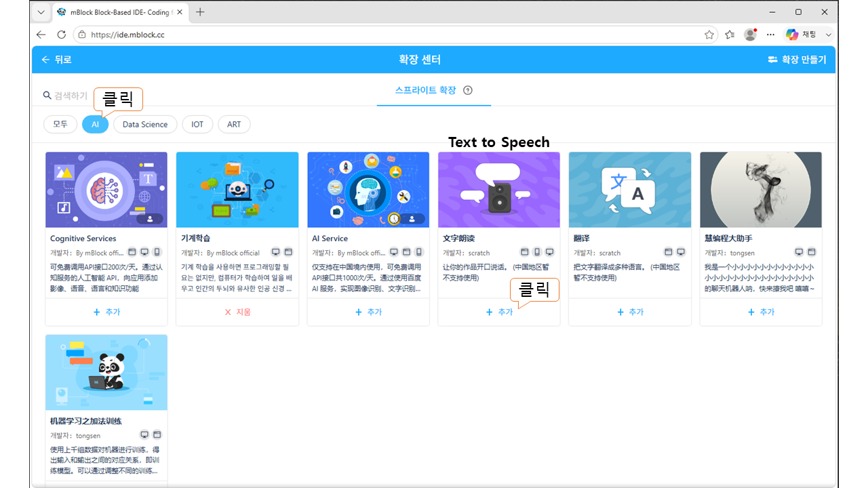
Task: Open the 慧编程大助手 smoke thumbnail
Action: 761,190
